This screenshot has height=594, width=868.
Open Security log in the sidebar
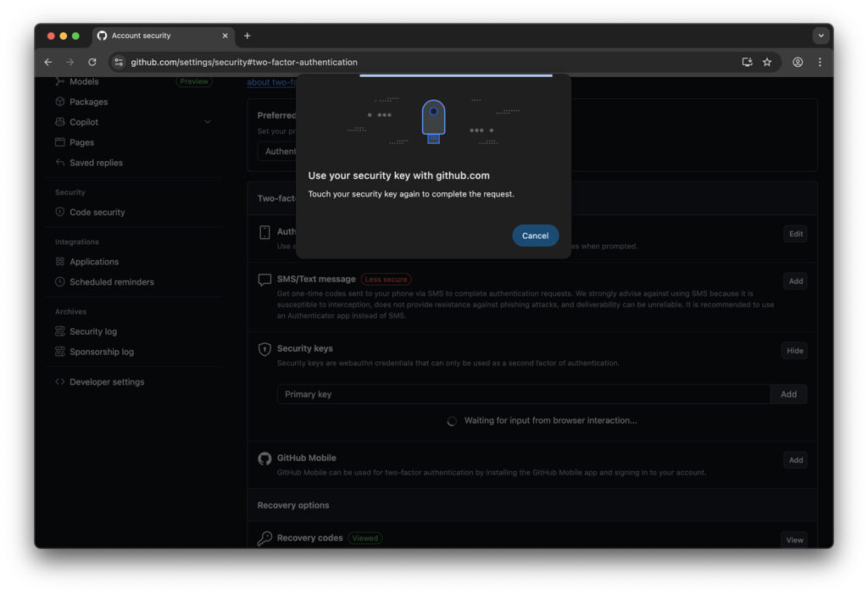click(93, 331)
